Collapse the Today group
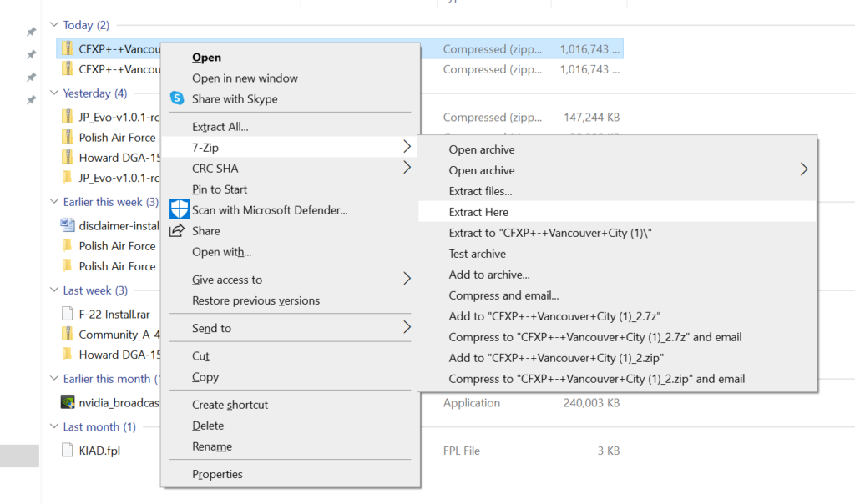Viewport: 855px width, 504px height. tap(54, 24)
